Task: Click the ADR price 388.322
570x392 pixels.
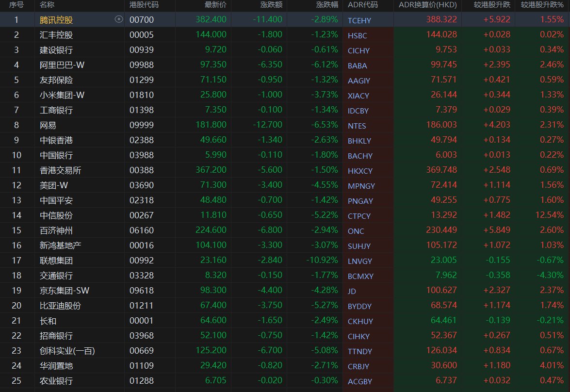Action: click(x=441, y=19)
